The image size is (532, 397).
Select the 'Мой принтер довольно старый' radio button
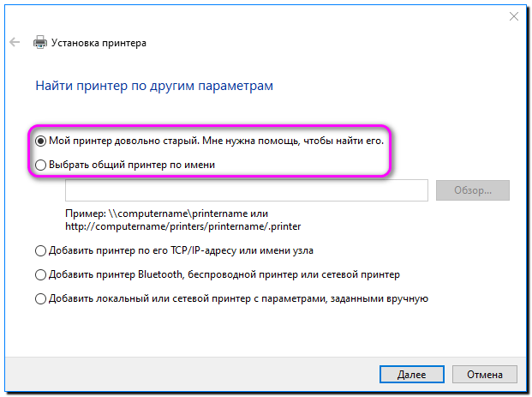pos(40,139)
